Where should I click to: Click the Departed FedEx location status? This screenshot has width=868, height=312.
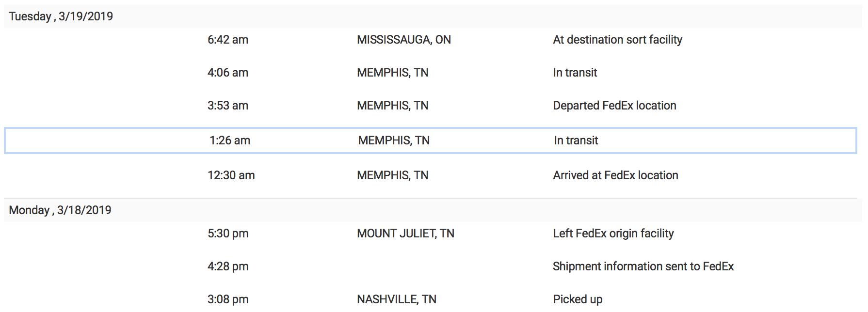[614, 106]
